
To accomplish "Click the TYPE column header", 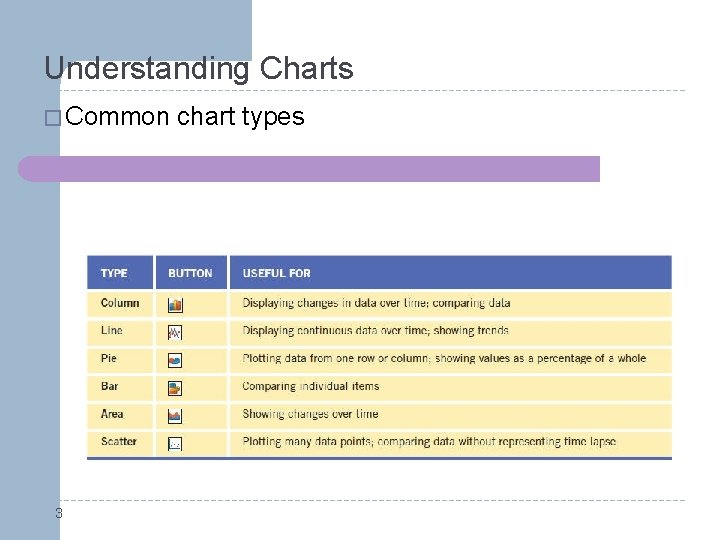I will click(x=114, y=273).
